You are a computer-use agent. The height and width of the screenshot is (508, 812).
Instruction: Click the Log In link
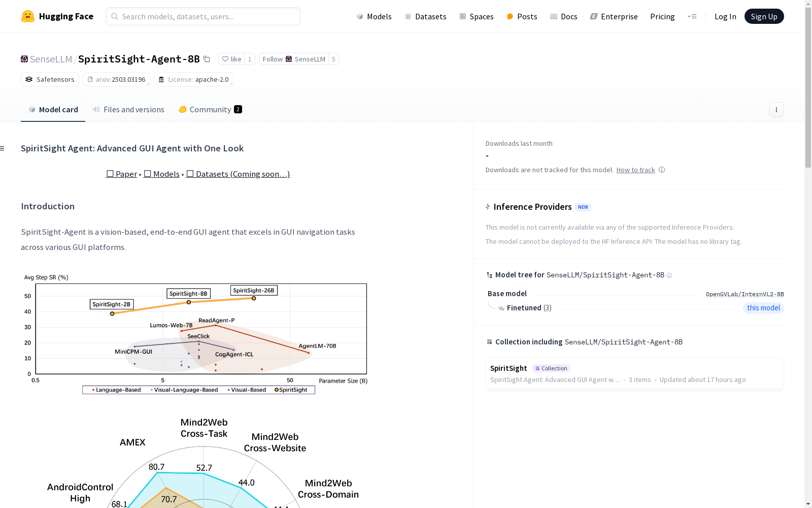pos(725,16)
